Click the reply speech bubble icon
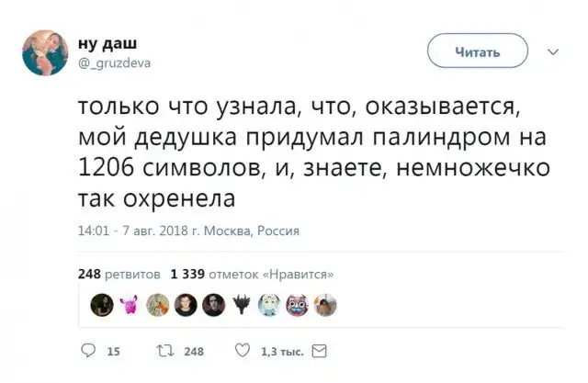The height and width of the screenshot is (383, 588). (x=88, y=350)
